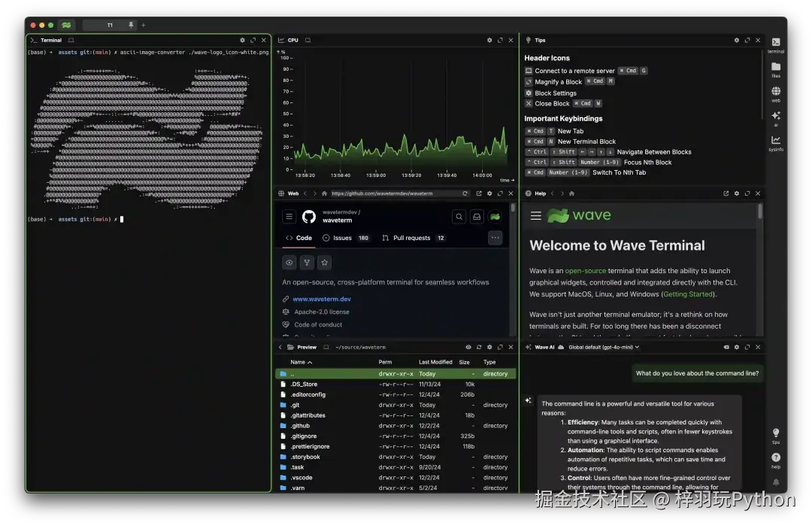This screenshot has width=812, height=526.
Task: Open Terminal block settings gear
Action: coord(242,40)
